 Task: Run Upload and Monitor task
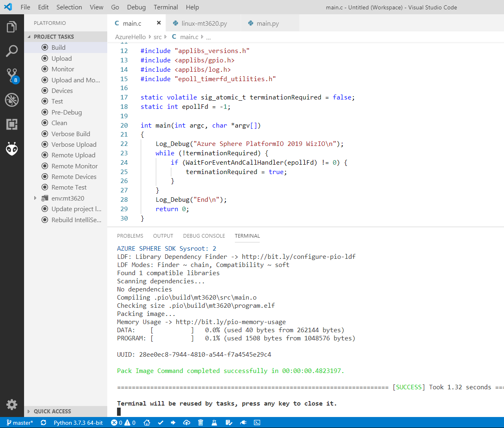[x=66, y=80]
